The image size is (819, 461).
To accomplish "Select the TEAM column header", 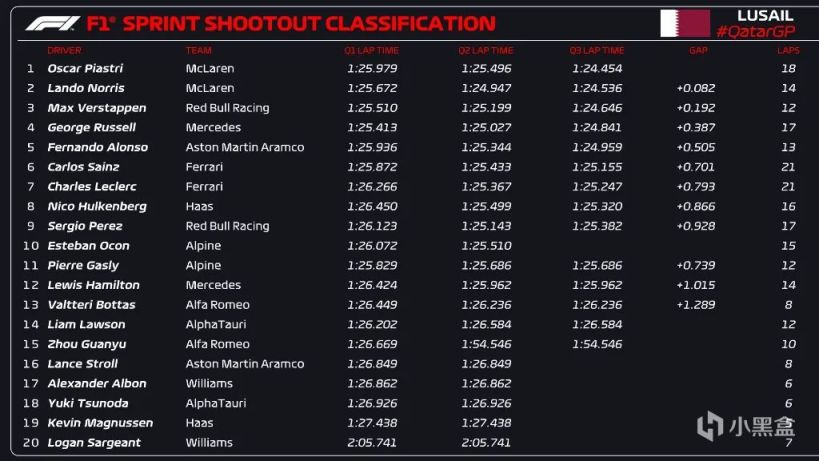I will point(198,50).
